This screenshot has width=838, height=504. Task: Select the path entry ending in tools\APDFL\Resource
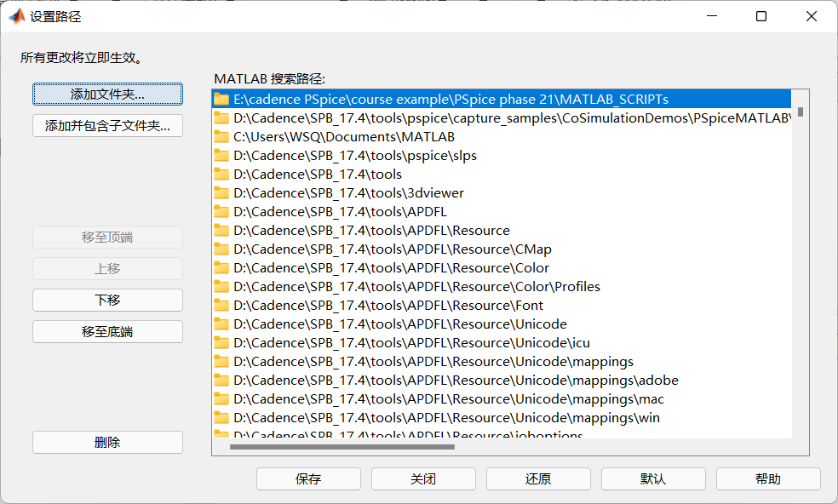(x=502, y=231)
